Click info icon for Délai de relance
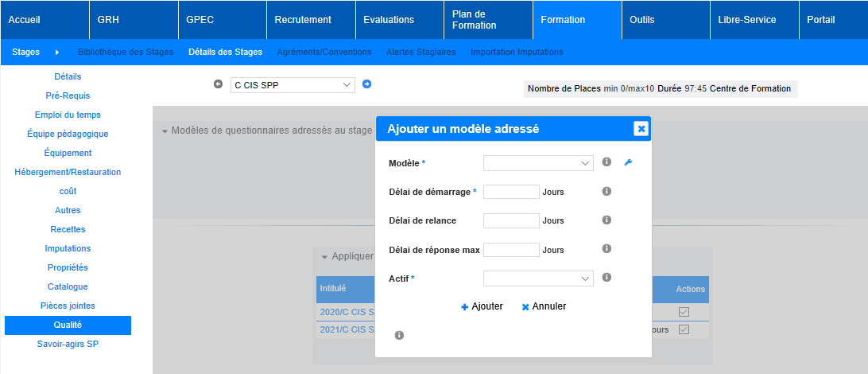 (606, 220)
